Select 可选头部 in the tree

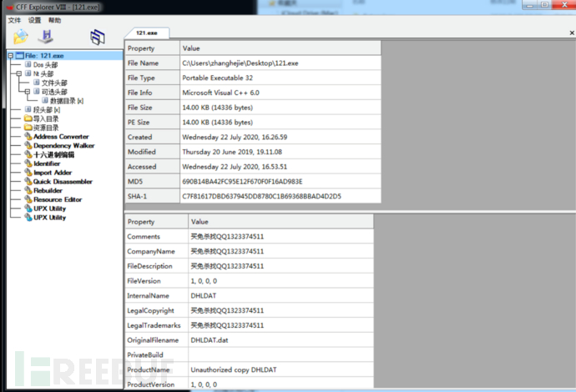click(x=54, y=92)
